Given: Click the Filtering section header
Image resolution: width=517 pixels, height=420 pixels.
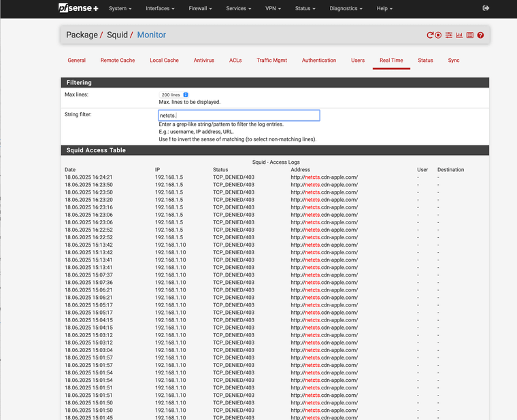Looking at the screenshot, I should (x=275, y=83).
